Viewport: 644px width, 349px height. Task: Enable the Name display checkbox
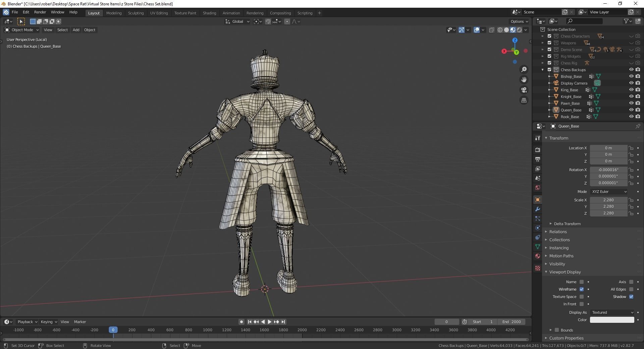click(x=582, y=282)
